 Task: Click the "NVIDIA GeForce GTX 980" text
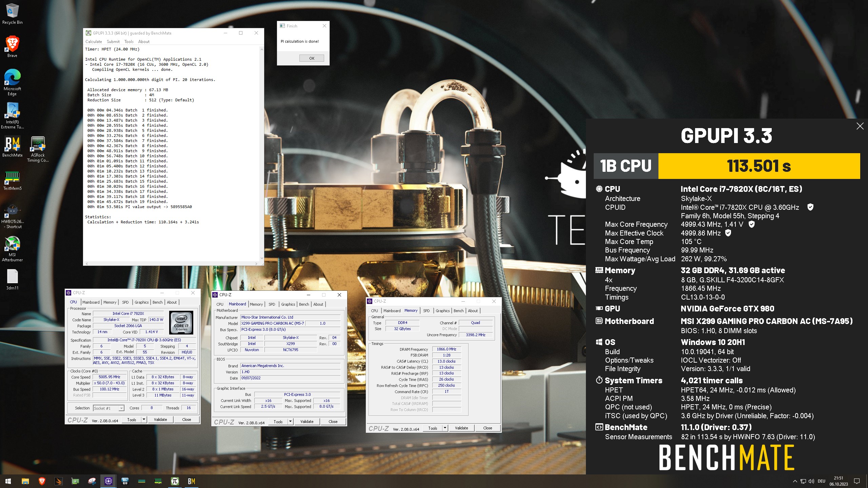[727, 309]
